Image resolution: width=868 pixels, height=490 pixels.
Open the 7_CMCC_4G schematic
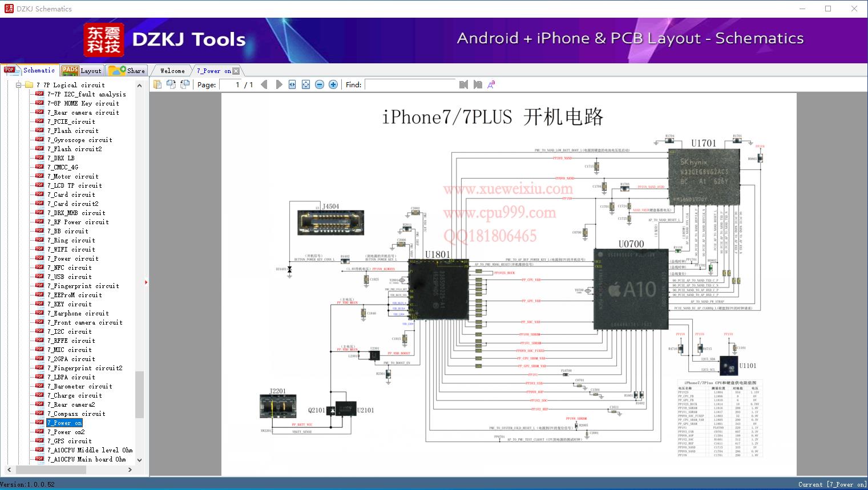click(63, 167)
